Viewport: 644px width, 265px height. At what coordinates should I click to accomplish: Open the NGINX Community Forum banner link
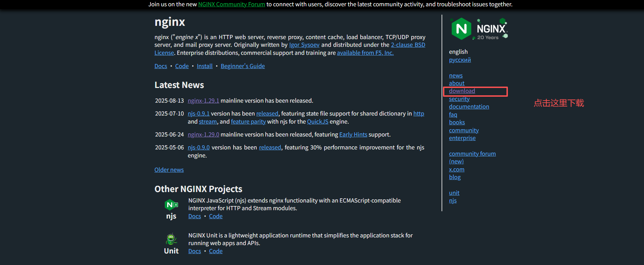231,4
